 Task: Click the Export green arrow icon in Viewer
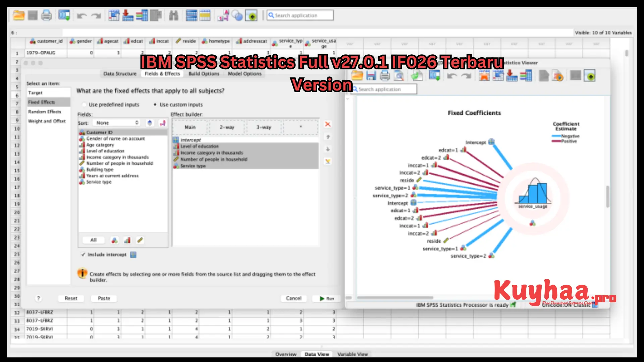click(417, 76)
